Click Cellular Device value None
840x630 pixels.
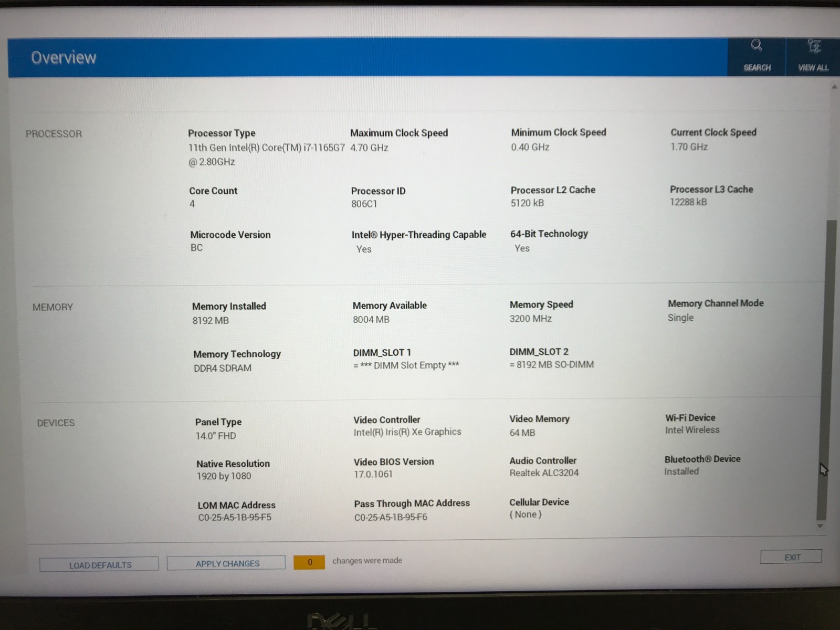click(x=525, y=514)
